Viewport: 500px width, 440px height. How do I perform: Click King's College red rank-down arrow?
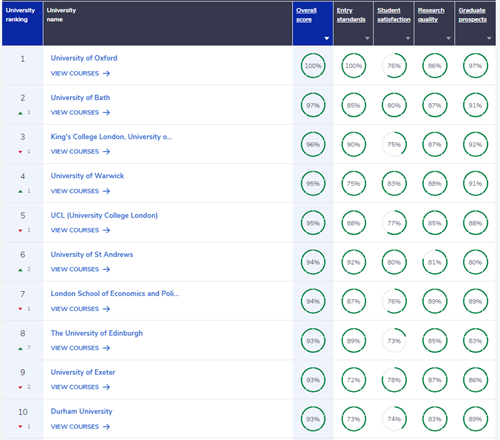(x=20, y=152)
